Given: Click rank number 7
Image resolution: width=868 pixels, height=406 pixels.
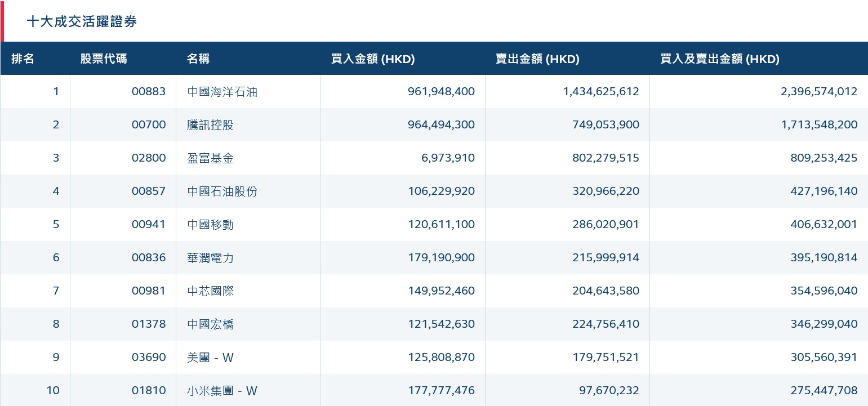Looking at the screenshot, I should [x=56, y=291].
